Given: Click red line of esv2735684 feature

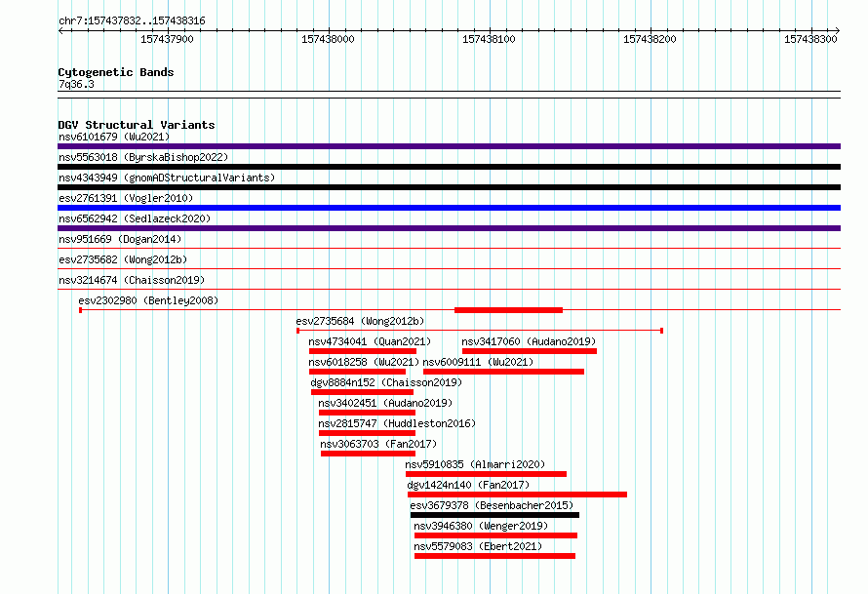Looking at the screenshot, I should (x=480, y=331).
